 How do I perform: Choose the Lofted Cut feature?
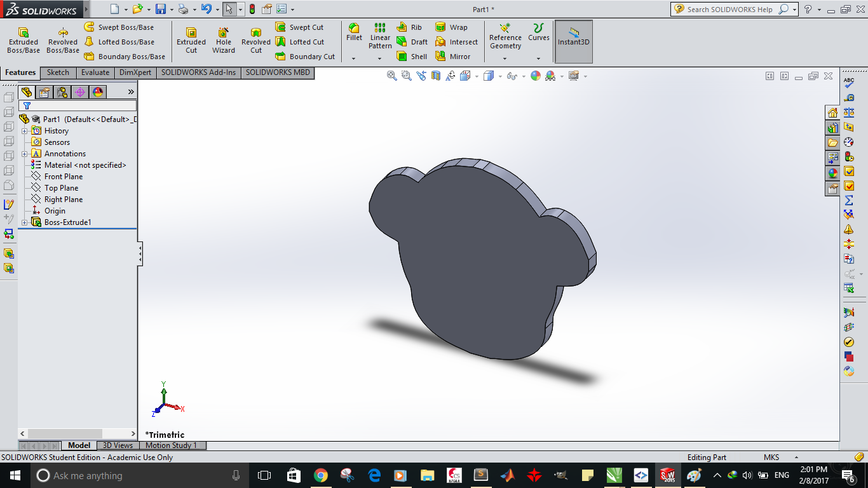point(299,42)
